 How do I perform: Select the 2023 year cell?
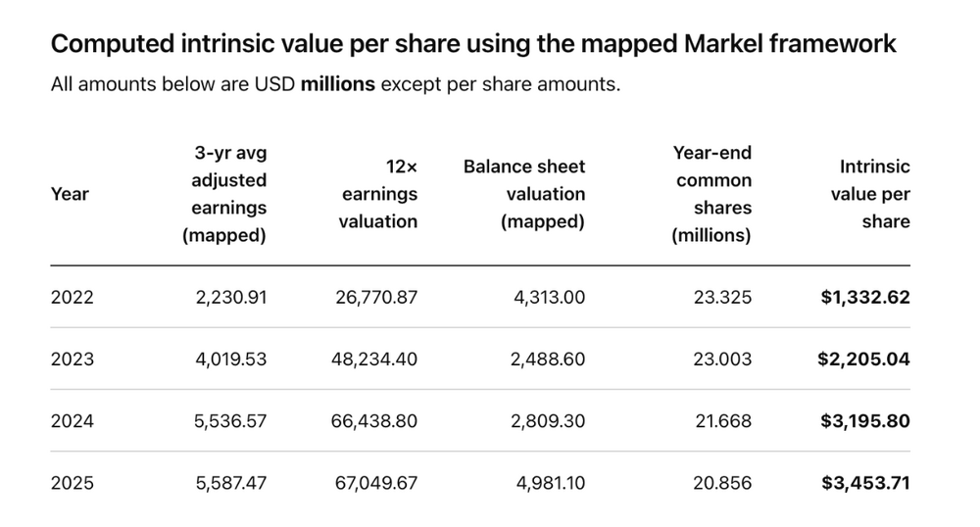(72, 359)
